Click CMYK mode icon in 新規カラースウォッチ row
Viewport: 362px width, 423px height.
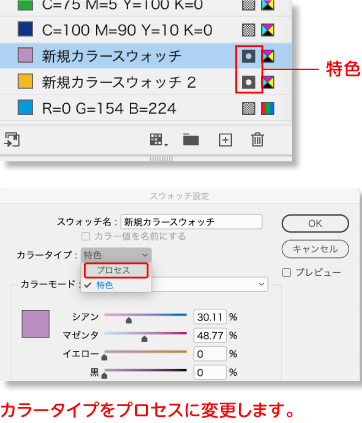click(268, 56)
